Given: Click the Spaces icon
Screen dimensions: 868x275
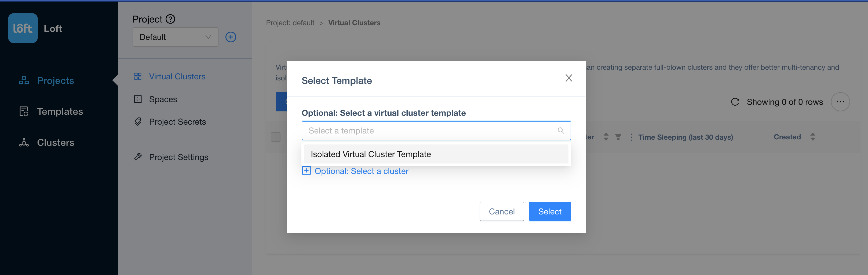Looking at the screenshot, I should tap(138, 99).
